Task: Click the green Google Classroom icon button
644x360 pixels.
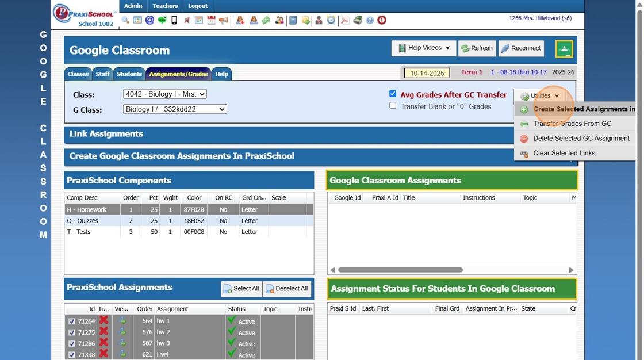Action: tap(564, 49)
